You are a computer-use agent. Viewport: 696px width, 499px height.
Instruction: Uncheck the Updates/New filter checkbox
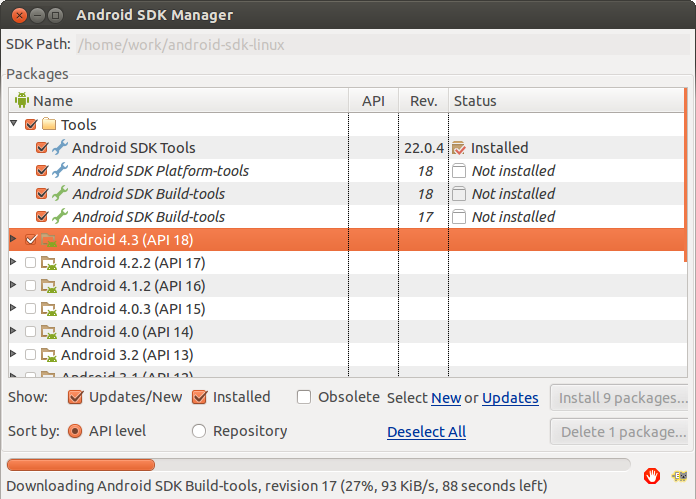coord(75,397)
